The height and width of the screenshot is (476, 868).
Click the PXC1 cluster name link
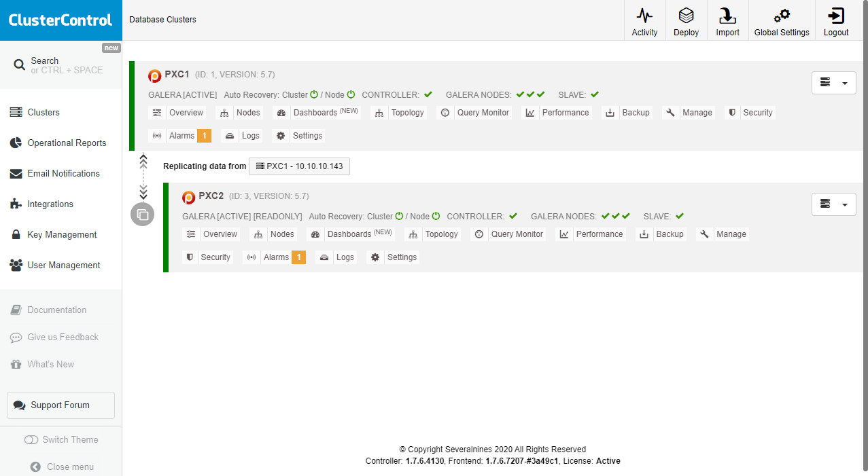click(x=177, y=75)
